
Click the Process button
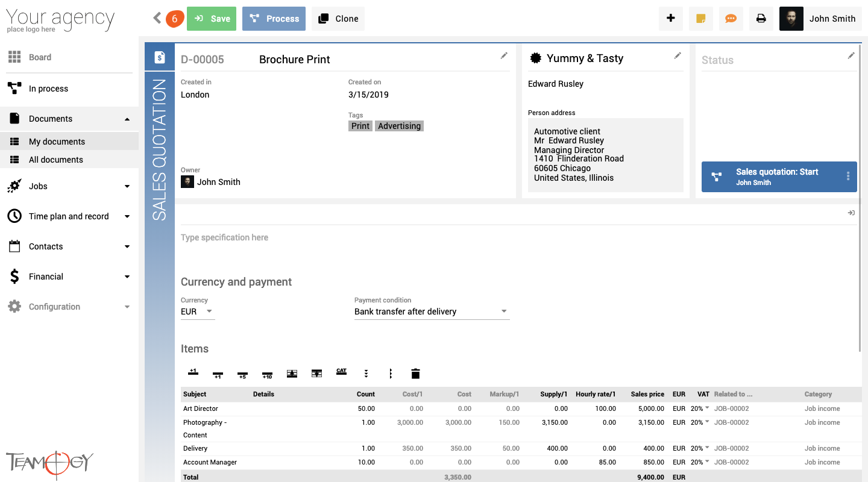click(x=274, y=19)
